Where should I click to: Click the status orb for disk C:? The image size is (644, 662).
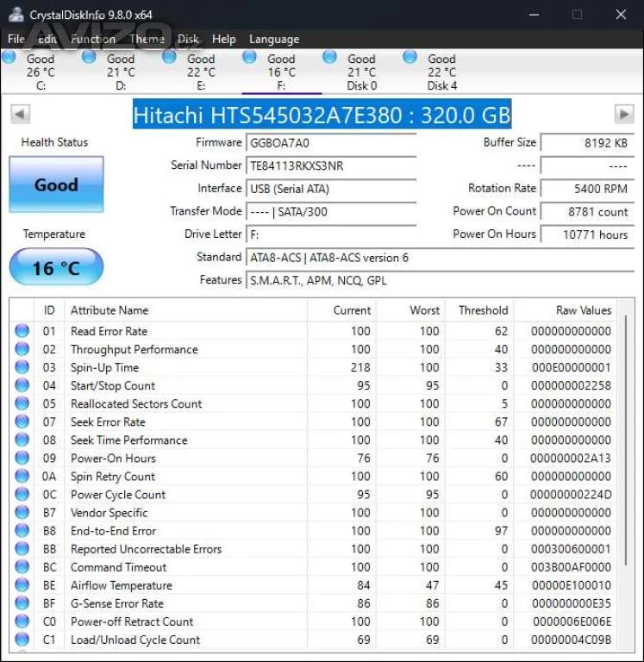9,57
